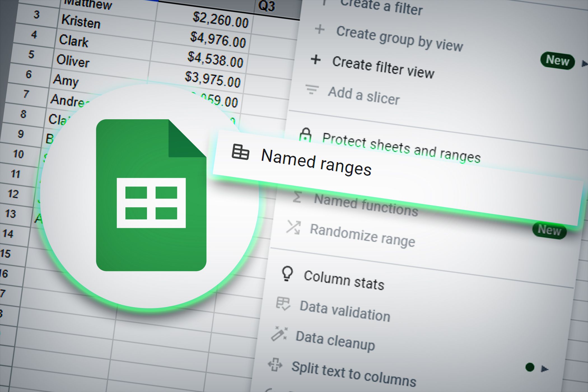
Task: Click the lightbulb icon for Column stats
Action: click(x=287, y=273)
